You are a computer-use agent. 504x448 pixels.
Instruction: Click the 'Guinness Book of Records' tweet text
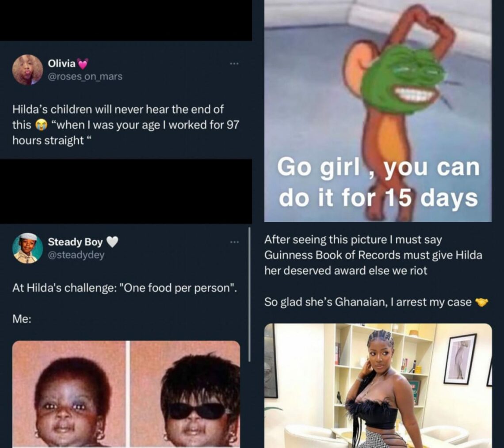(x=373, y=255)
